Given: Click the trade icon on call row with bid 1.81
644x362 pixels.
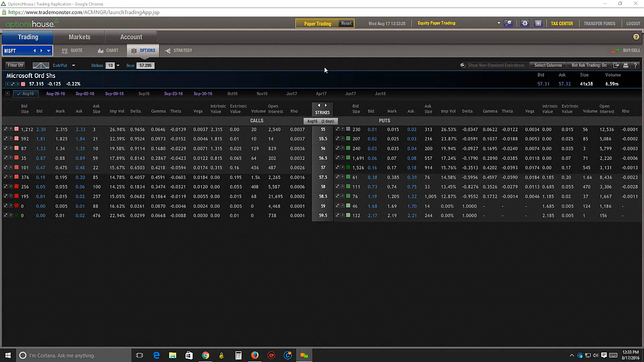Looking at the screenshot, I should point(6,139).
